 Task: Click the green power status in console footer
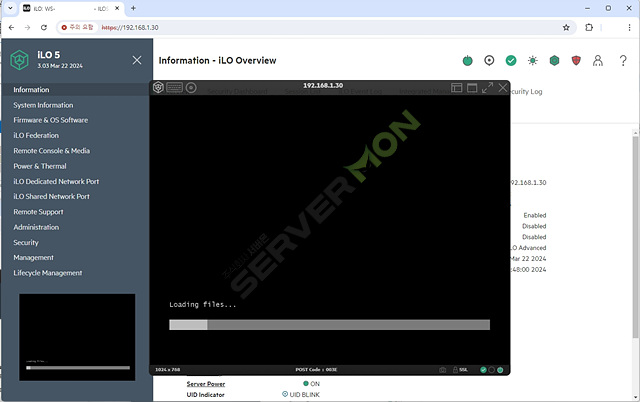tap(500, 370)
